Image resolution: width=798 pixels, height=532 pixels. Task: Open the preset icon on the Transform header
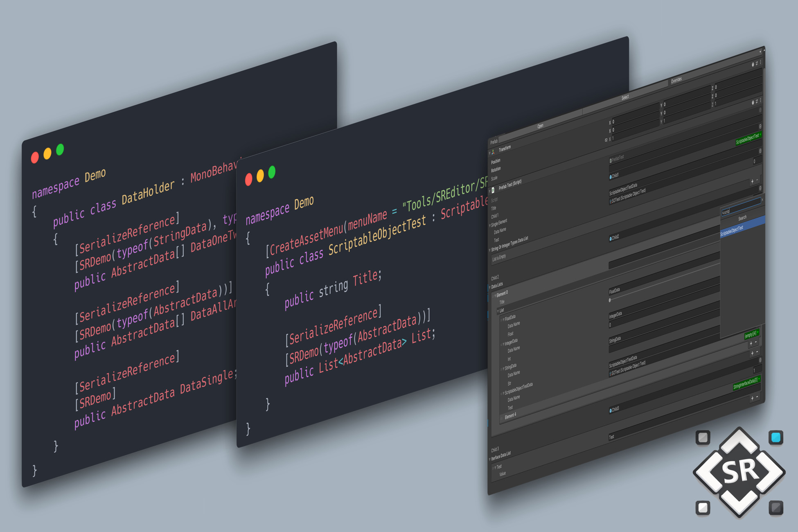coord(757,63)
